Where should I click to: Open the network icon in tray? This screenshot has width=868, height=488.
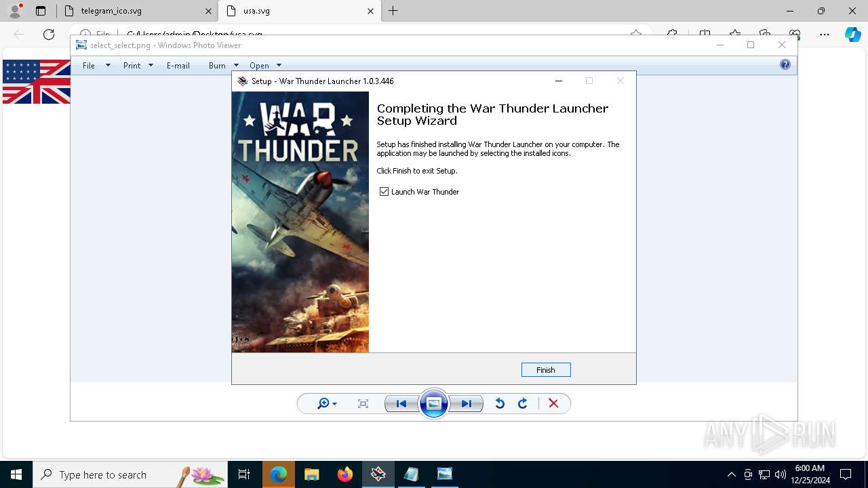(x=764, y=474)
